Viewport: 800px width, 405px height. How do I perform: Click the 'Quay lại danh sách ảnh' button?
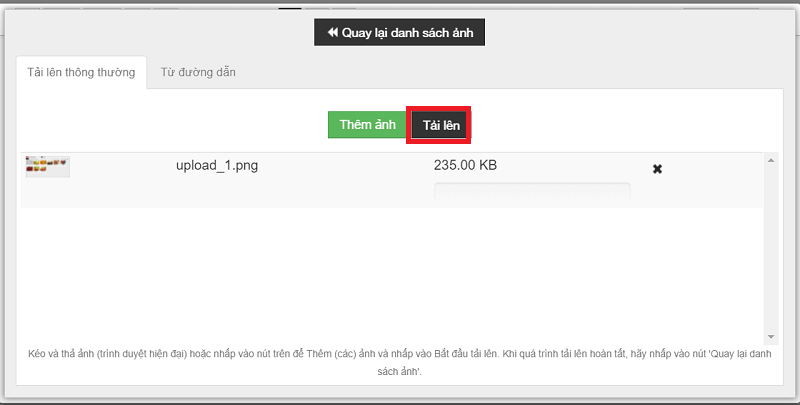tap(399, 33)
